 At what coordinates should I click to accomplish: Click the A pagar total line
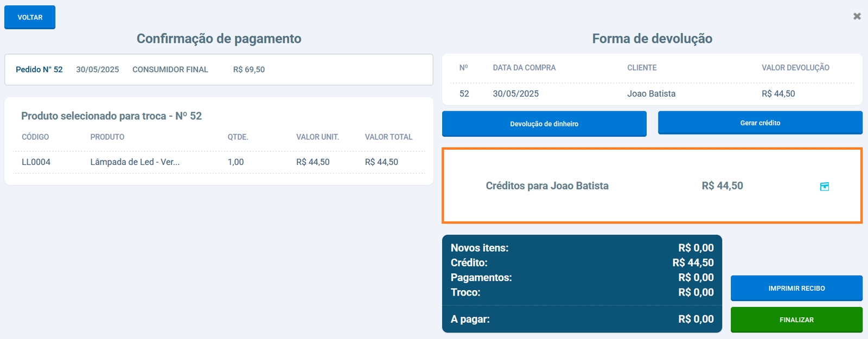[x=582, y=319]
